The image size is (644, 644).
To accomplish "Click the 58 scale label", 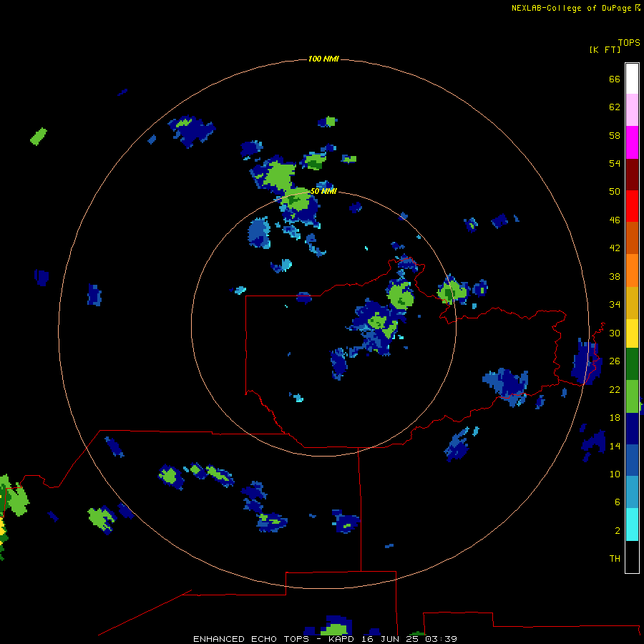I will (x=615, y=135).
